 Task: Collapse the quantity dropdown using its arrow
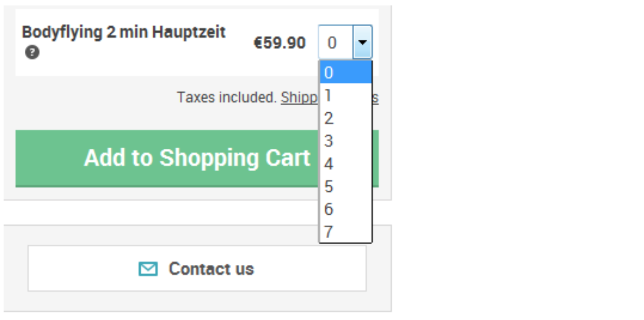[x=362, y=42]
